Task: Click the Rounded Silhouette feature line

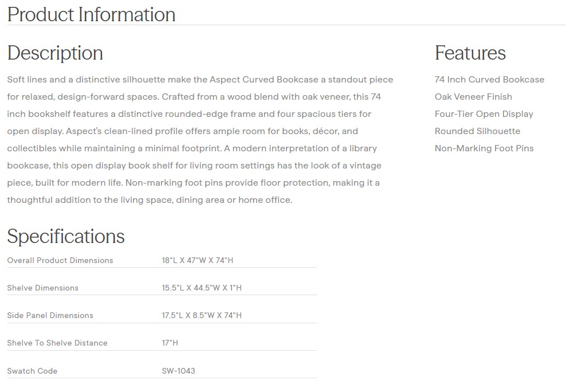Action: click(477, 131)
